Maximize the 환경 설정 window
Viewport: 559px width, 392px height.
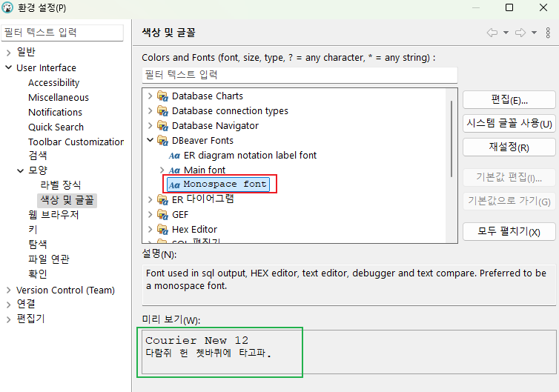(x=509, y=7)
